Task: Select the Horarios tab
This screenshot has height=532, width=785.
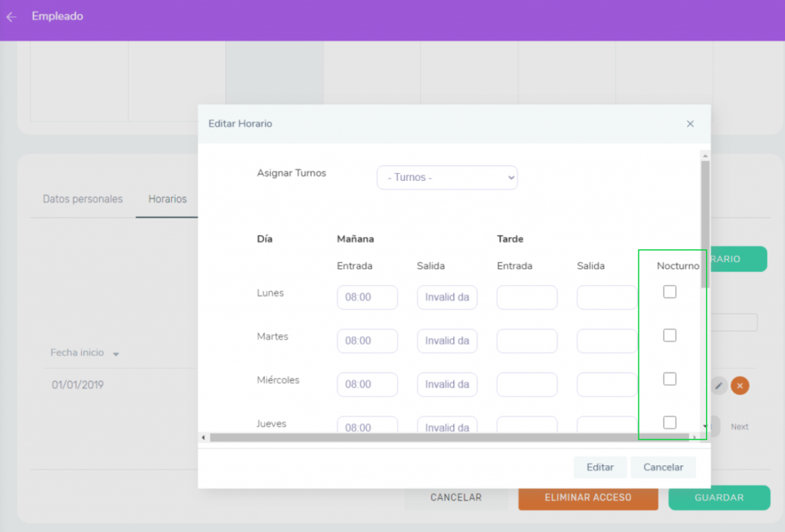Action: click(167, 199)
